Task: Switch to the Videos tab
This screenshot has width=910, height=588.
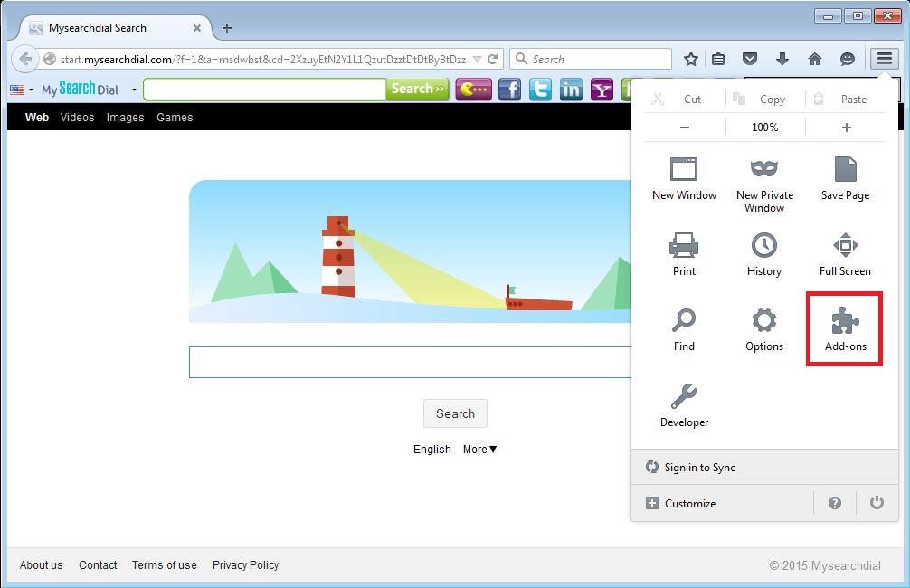Action: [x=77, y=117]
